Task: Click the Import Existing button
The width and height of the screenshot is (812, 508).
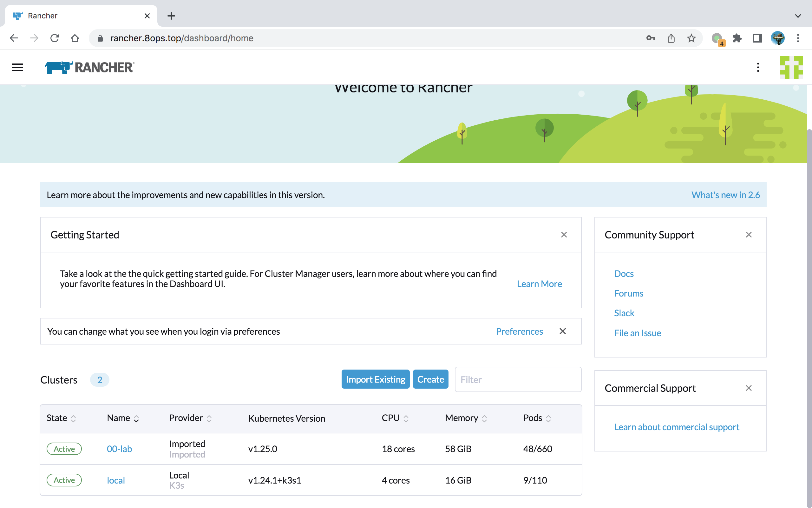Action: [x=376, y=379]
